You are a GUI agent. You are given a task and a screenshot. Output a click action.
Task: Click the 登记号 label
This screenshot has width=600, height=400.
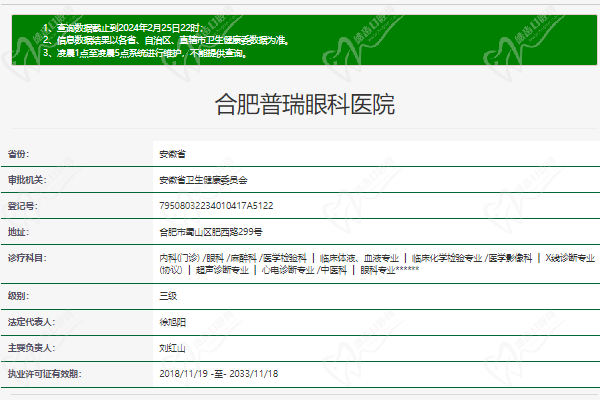(23, 206)
